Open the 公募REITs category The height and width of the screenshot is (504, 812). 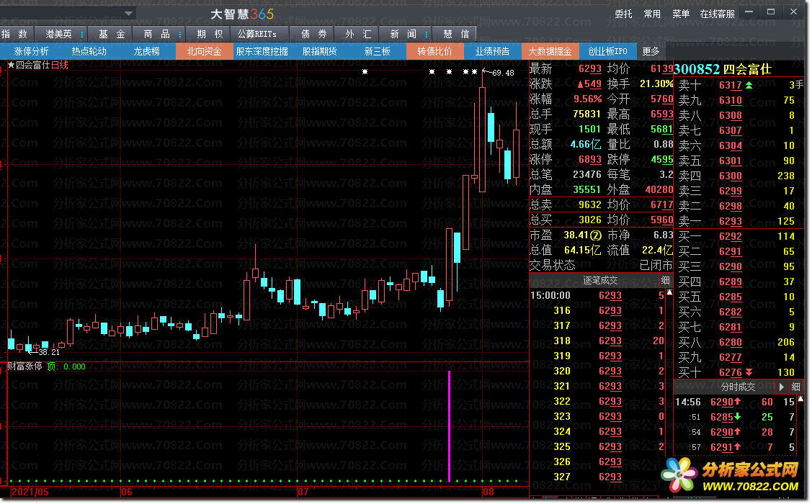[x=256, y=34]
